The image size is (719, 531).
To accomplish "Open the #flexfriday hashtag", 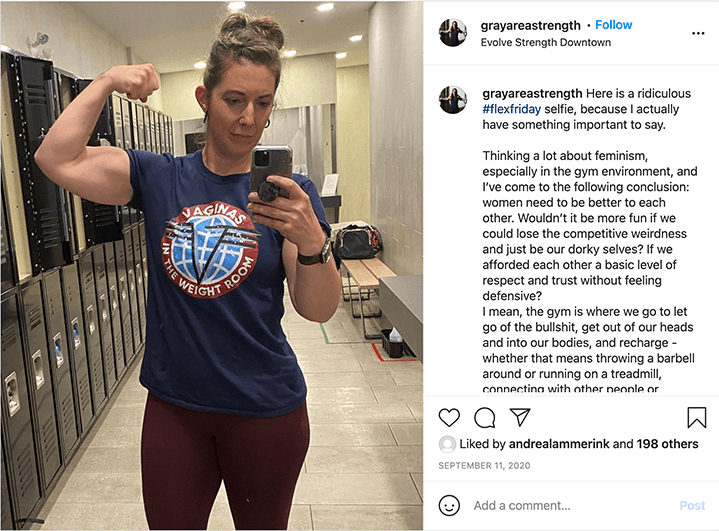I will click(511, 109).
